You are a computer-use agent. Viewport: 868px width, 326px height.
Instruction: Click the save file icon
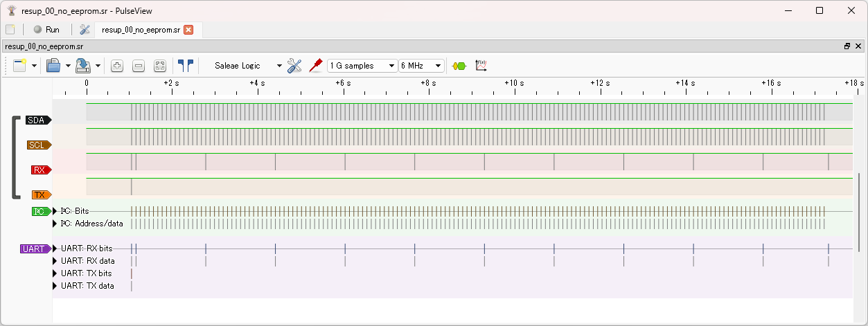83,66
